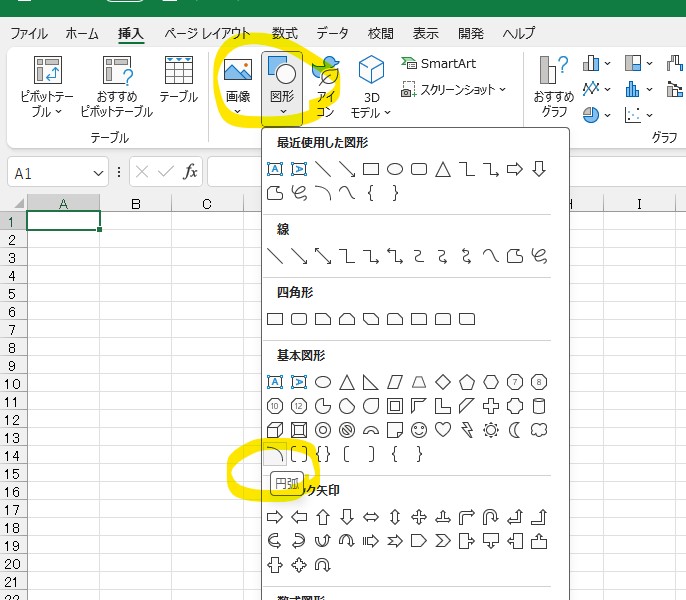686x600 pixels.
Task: Open the ヘルプ tab
Action: point(518,33)
